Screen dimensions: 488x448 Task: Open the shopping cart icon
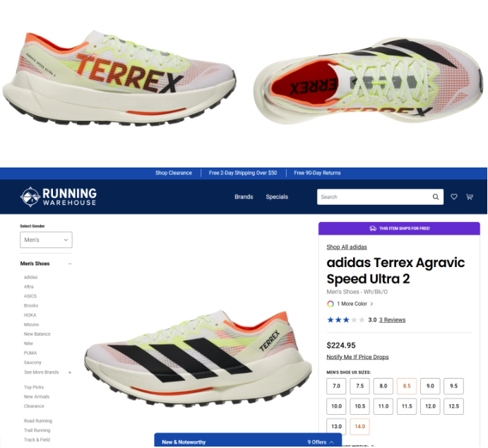470,196
